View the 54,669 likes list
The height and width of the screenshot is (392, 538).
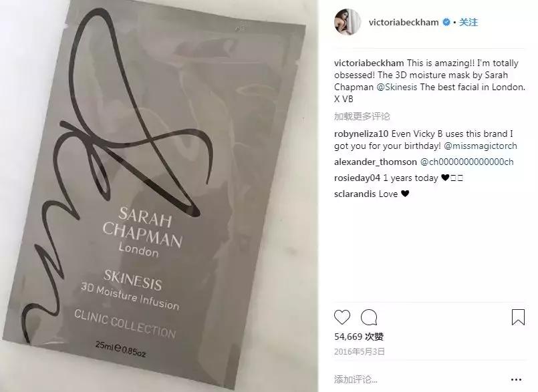pyautogui.click(x=358, y=337)
